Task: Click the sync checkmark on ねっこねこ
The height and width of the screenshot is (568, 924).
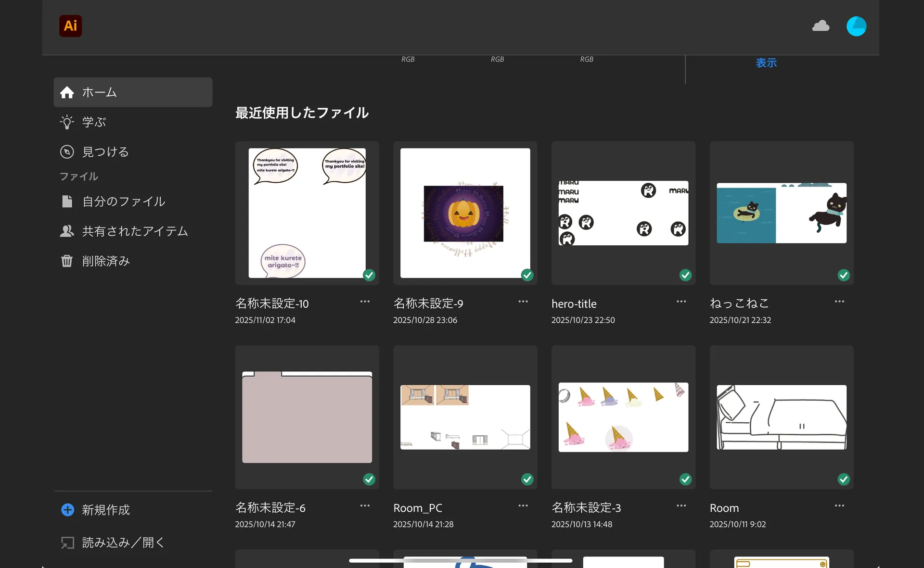Action: pyautogui.click(x=843, y=275)
